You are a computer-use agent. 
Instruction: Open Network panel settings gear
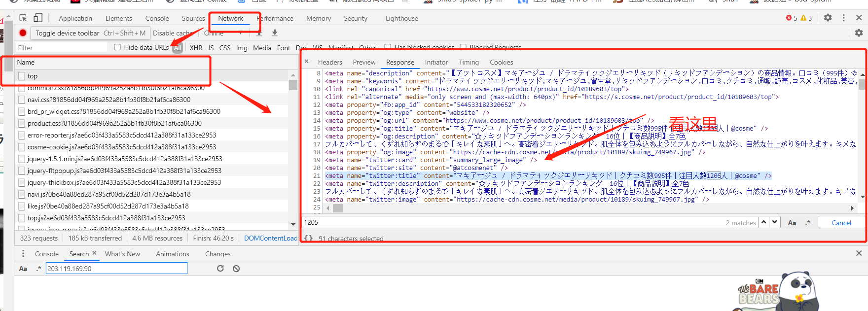tap(859, 33)
